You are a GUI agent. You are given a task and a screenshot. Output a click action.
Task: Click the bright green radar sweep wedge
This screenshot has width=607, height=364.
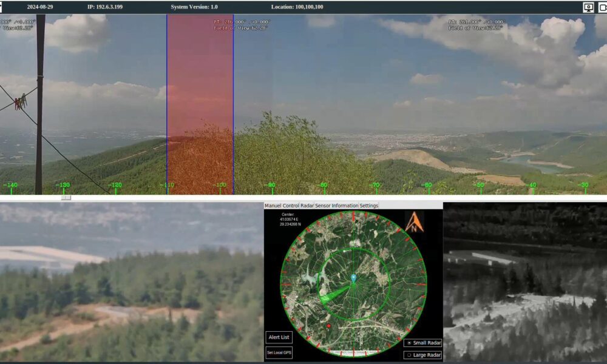coord(334,294)
